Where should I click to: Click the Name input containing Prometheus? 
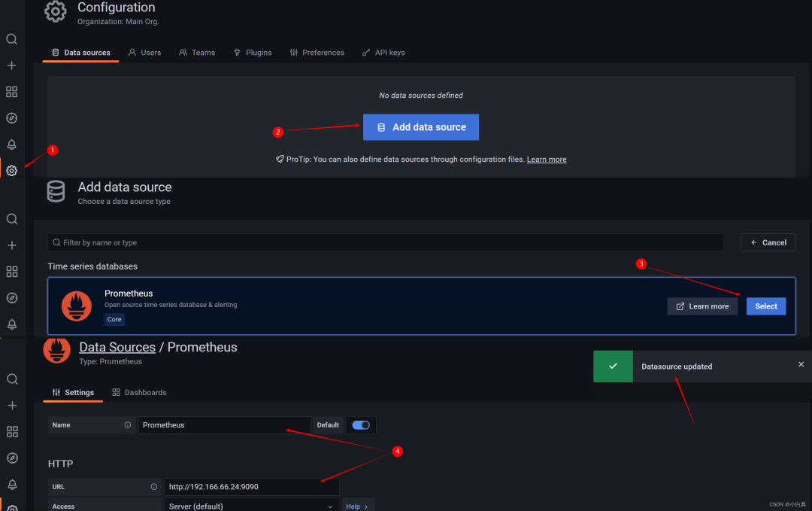(224, 425)
